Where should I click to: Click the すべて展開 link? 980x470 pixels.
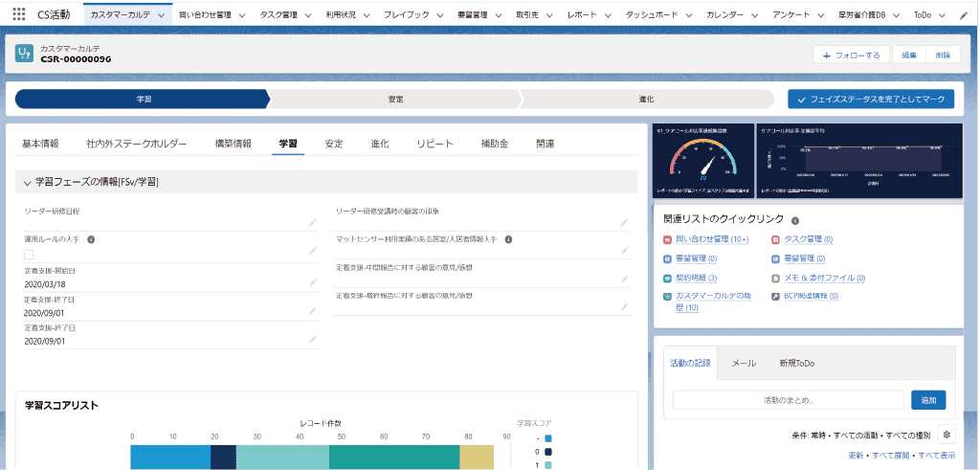pos(893,455)
